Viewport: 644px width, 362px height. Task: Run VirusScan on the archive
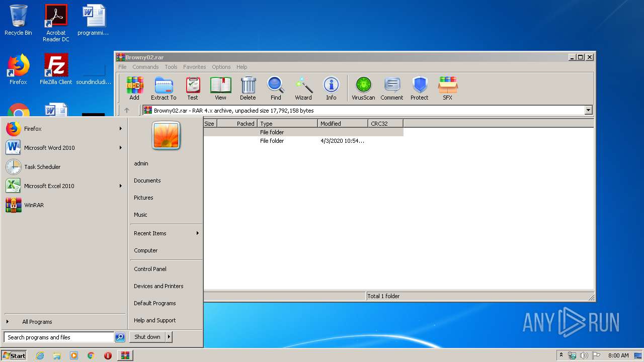click(363, 88)
